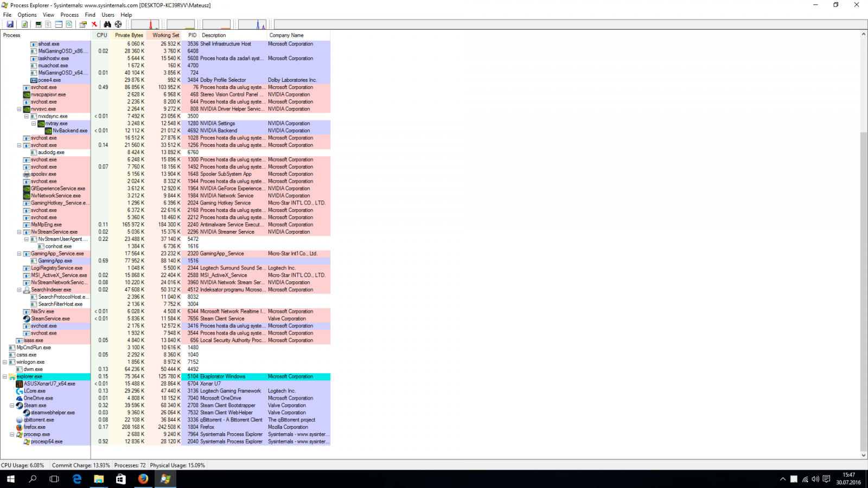The width and height of the screenshot is (868, 488).
Task: Collapse the explorer.exe tree node
Action: (x=5, y=376)
